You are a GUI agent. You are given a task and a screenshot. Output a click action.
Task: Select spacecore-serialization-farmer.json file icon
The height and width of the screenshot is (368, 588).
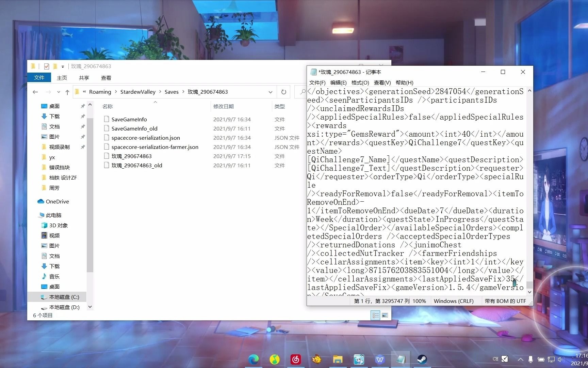[107, 147]
